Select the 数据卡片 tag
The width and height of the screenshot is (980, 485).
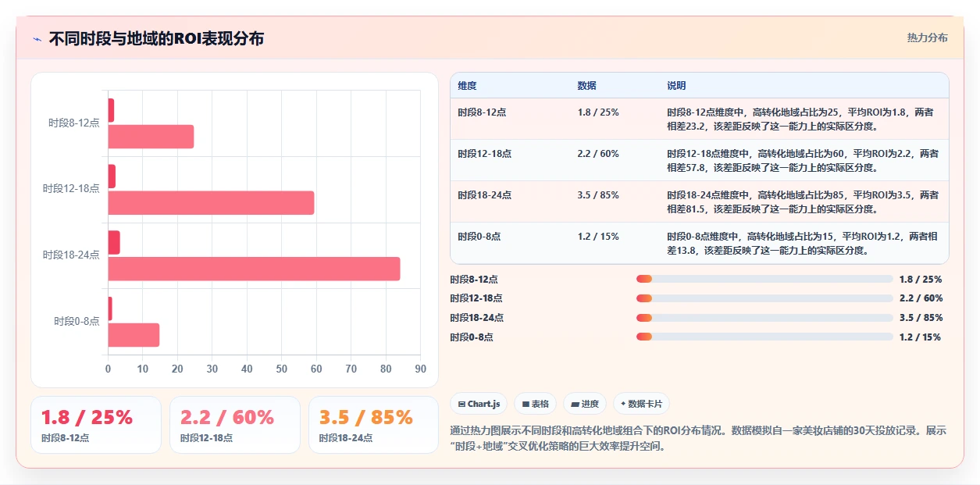tap(641, 404)
